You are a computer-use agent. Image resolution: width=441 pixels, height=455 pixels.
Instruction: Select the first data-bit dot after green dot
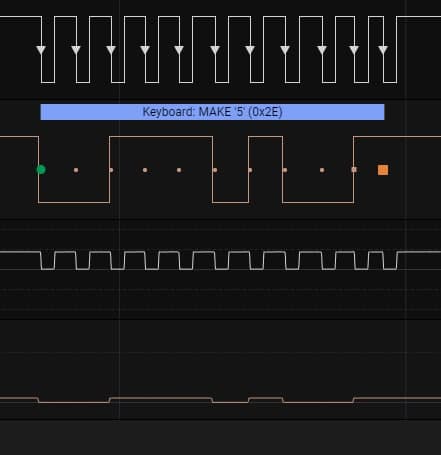click(76, 170)
